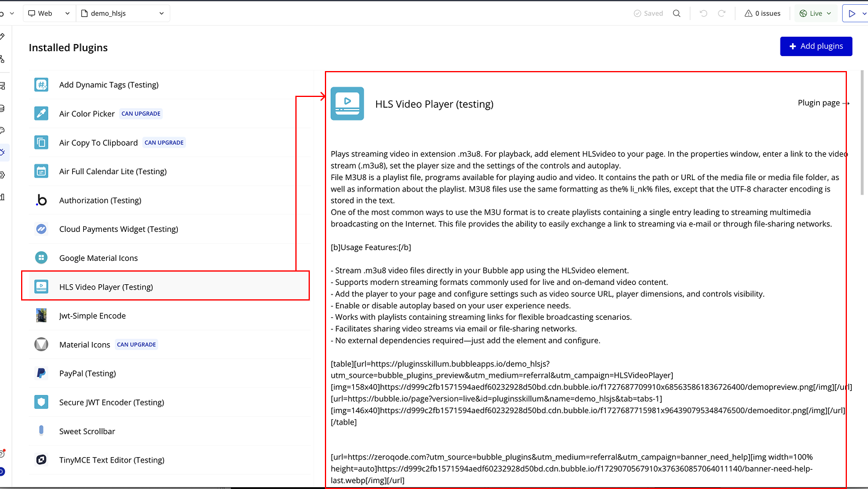The width and height of the screenshot is (868, 489).
Task: Open the Design tab pencil icon
Action: (x=2, y=36)
